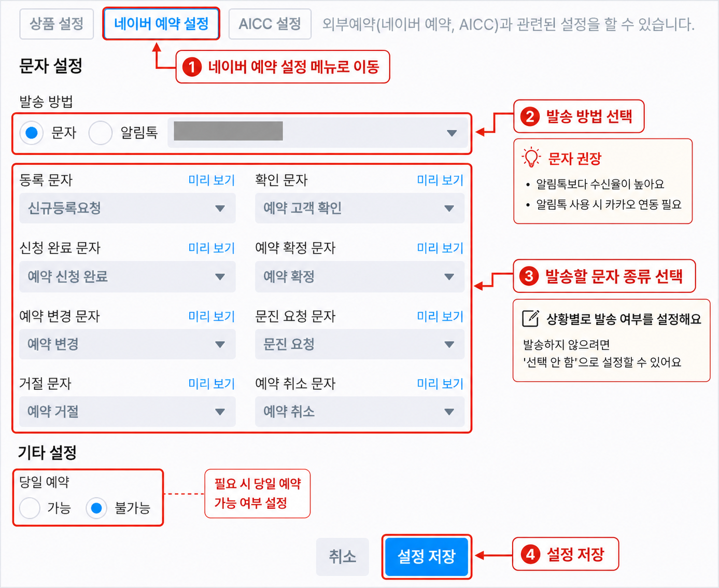Open the 네이버 예약 설정 tab
The image size is (719, 588).
click(161, 24)
